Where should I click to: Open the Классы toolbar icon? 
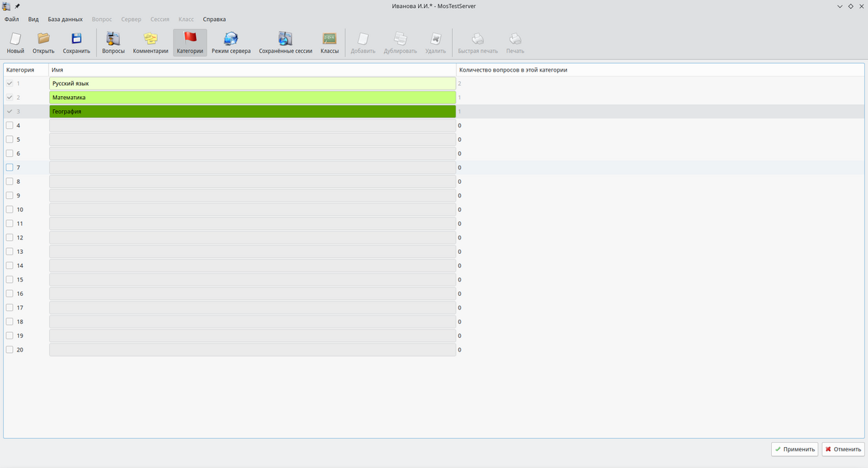(x=329, y=40)
